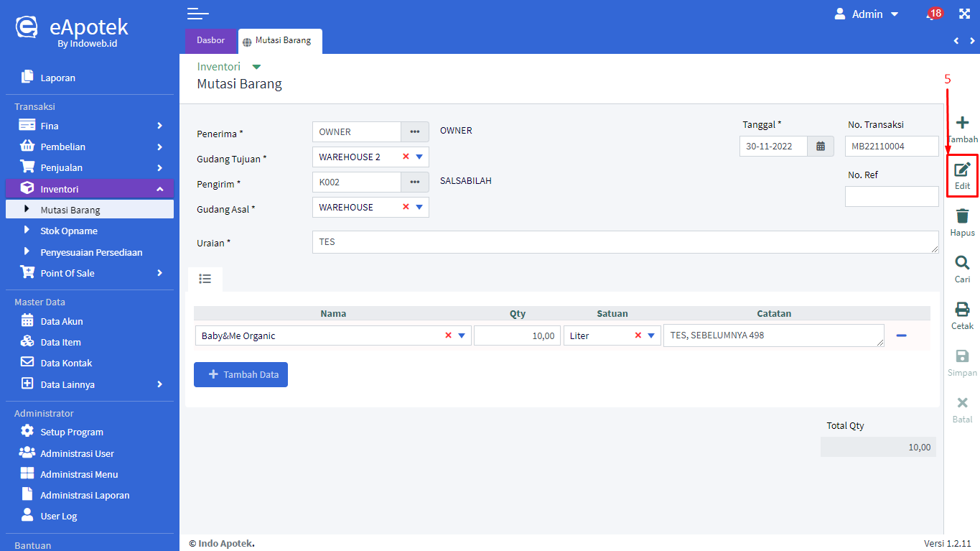The image size is (980, 551).
Task: Click the Tambah Data button
Action: [241, 374]
